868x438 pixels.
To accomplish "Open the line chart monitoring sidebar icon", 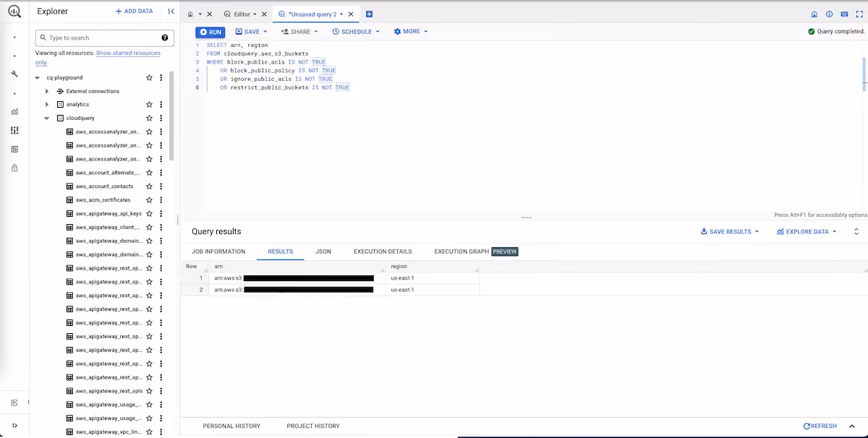I will tap(14, 111).
